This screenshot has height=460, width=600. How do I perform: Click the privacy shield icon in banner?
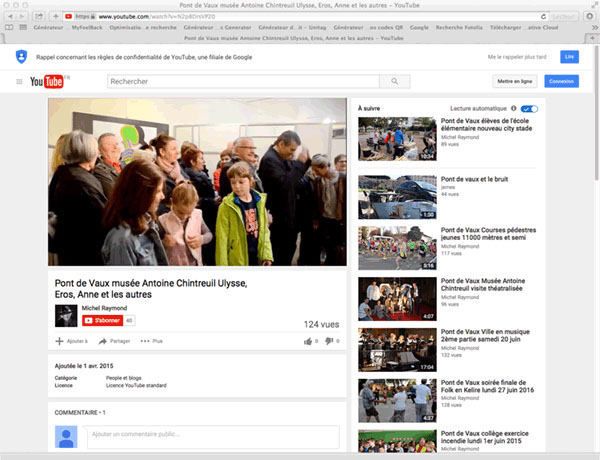tap(21, 57)
